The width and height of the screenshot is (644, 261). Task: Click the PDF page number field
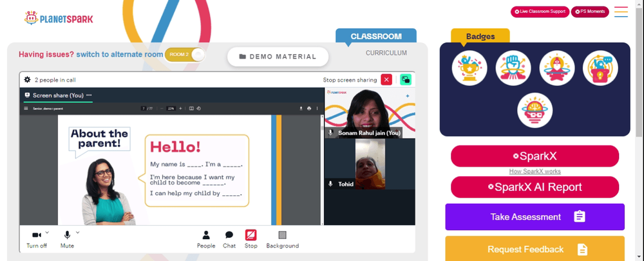(144, 109)
